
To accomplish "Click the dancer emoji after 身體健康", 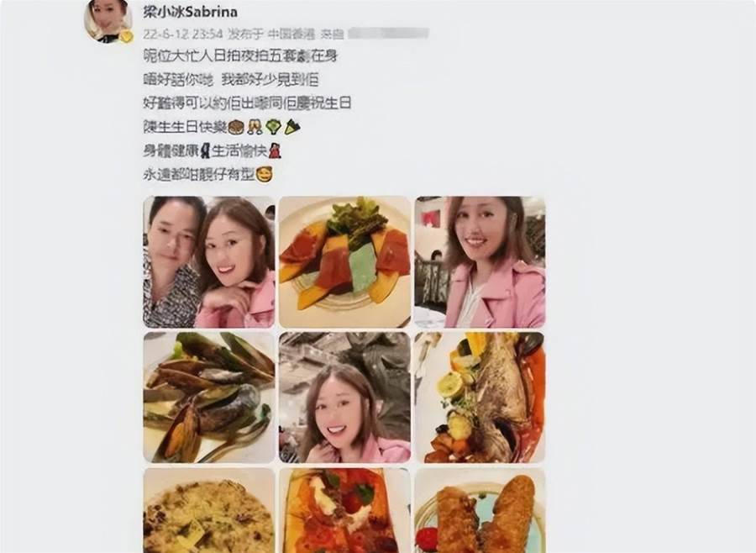I will tap(206, 150).
